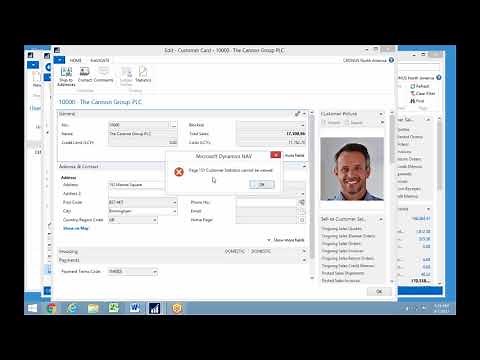This screenshot has height=360, width=480.
Task: Collapse the Address & Contact FastTab
Action: click(x=304, y=166)
